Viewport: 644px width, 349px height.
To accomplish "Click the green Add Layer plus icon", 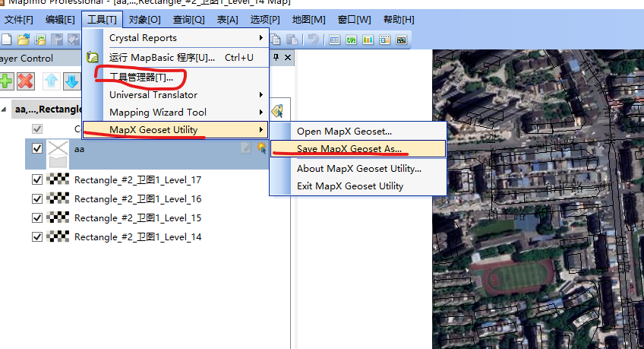I will [6, 81].
